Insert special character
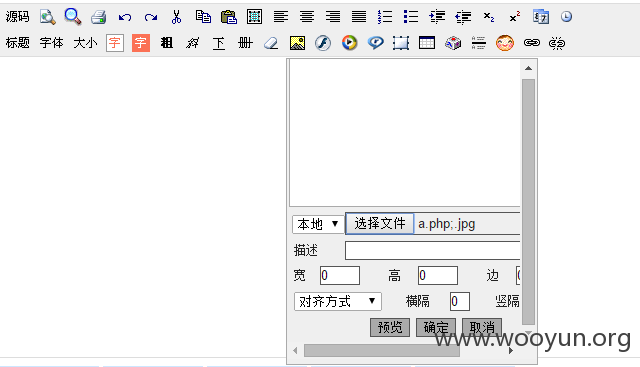This screenshot has height=367, width=640. click(x=453, y=43)
